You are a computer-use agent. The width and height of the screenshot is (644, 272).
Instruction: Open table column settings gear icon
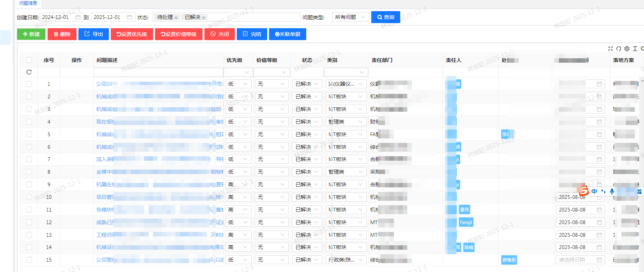tap(627, 49)
